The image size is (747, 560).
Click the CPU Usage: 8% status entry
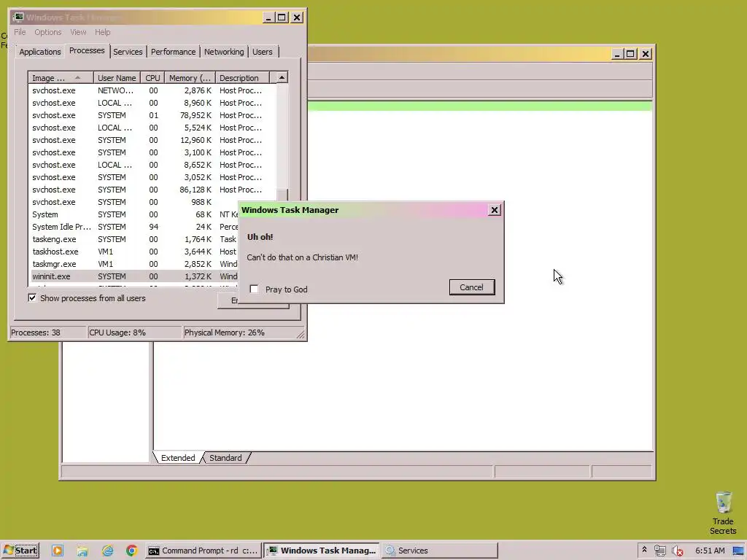(135, 332)
